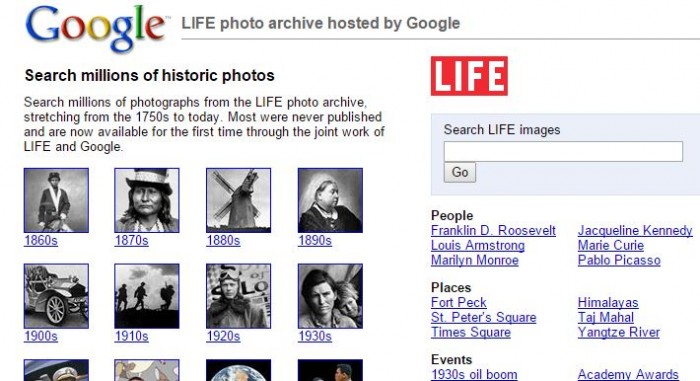The width and height of the screenshot is (700, 381).
Task: Open the Times Square link
Action: (471, 332)
